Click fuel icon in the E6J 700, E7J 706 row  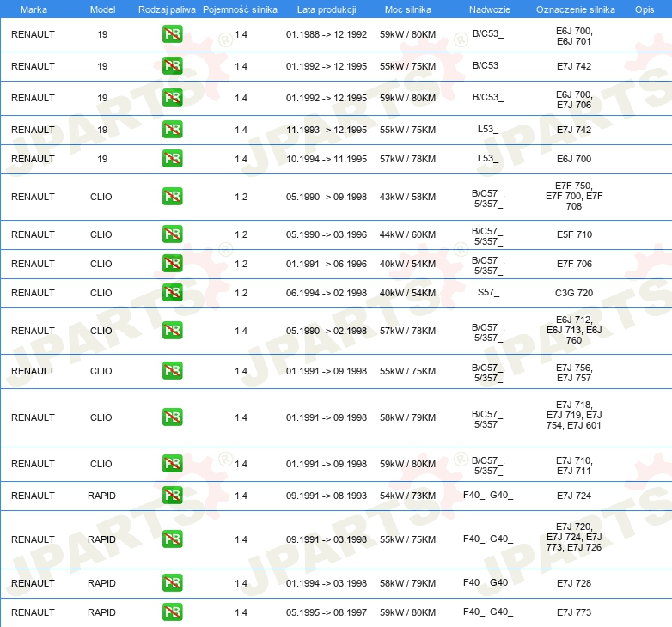[x=172, y=98]
